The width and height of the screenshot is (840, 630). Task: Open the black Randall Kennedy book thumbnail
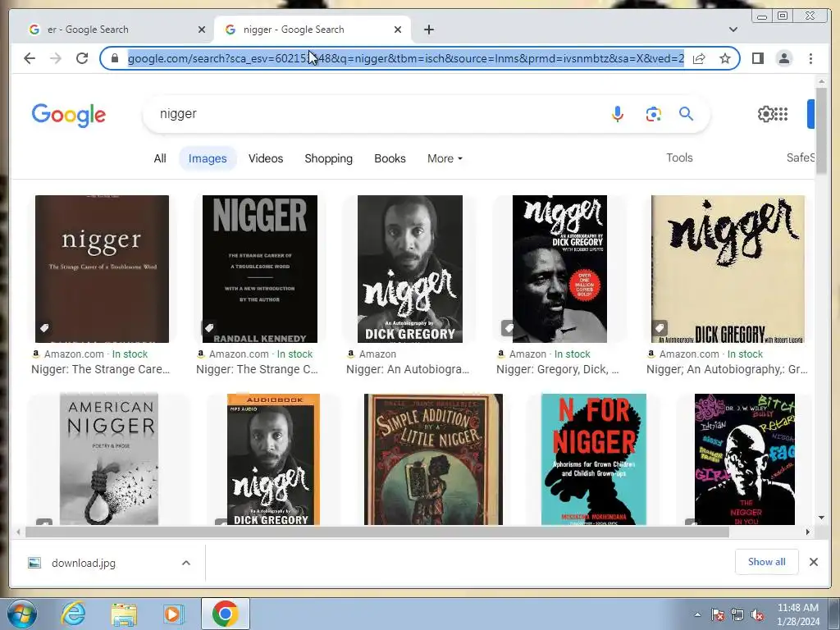pos(260,269)
